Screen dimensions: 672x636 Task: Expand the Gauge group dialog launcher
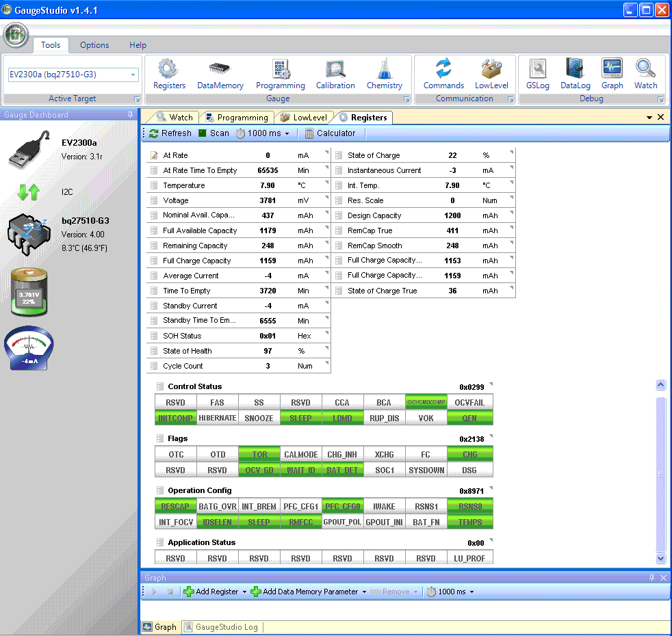[406, 99]
